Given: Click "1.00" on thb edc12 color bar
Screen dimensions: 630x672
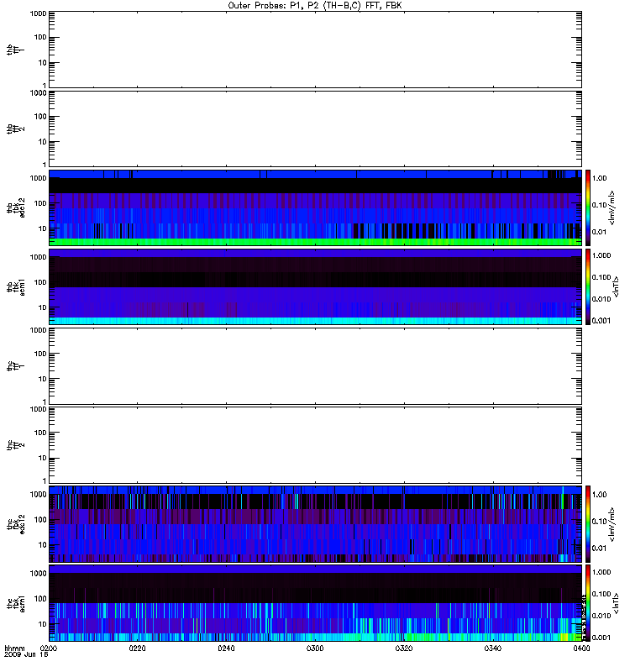Looking at the screenshot, I should 599,178.
